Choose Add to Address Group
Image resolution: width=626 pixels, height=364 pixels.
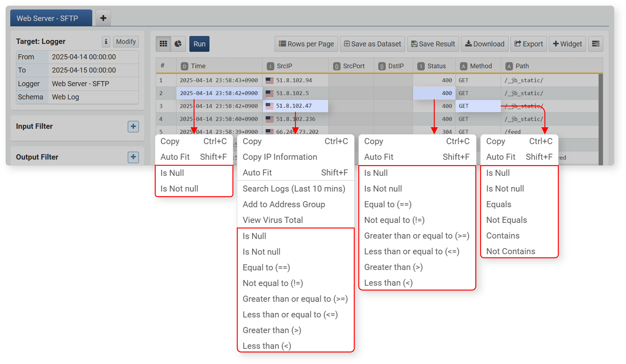[295, 204]
